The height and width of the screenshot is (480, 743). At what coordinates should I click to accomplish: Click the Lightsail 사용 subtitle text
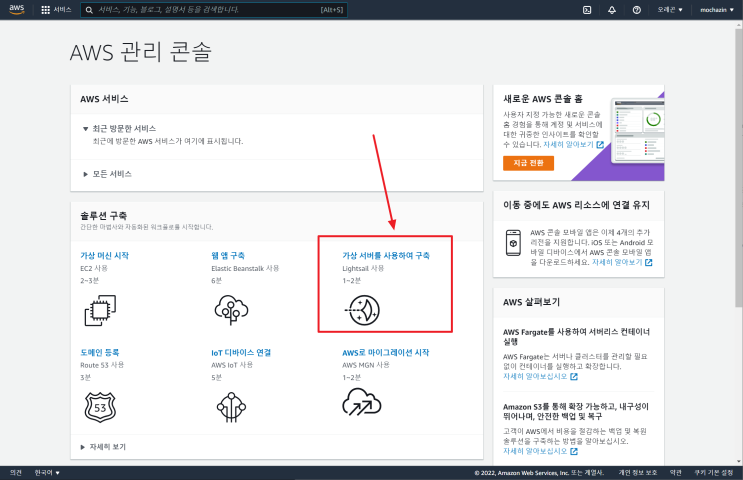tap(363, 268)
